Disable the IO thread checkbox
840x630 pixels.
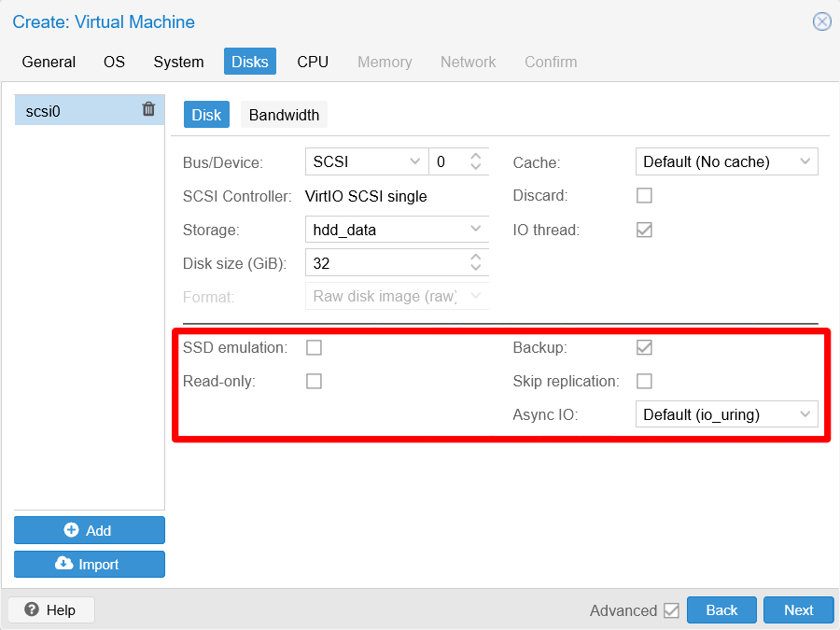click(644, 229)
